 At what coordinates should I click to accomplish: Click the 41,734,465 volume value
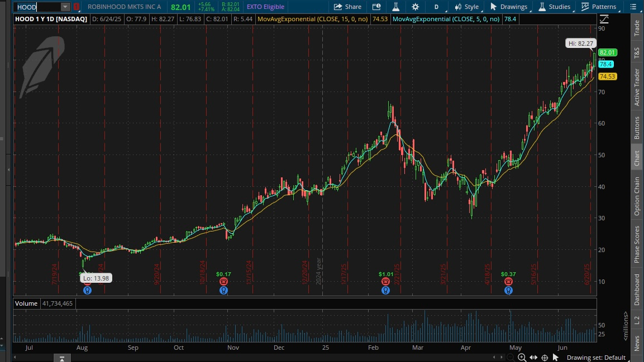pos(58,303)
